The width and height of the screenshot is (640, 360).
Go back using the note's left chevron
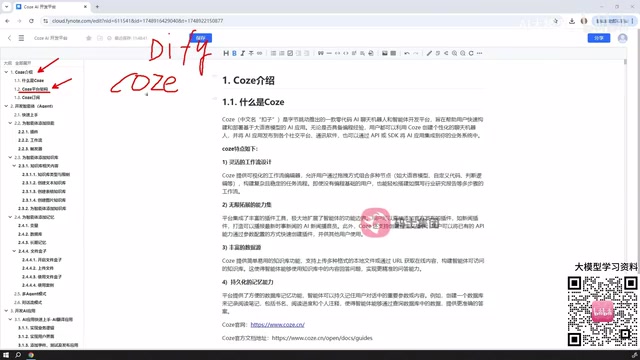[9, 38]
